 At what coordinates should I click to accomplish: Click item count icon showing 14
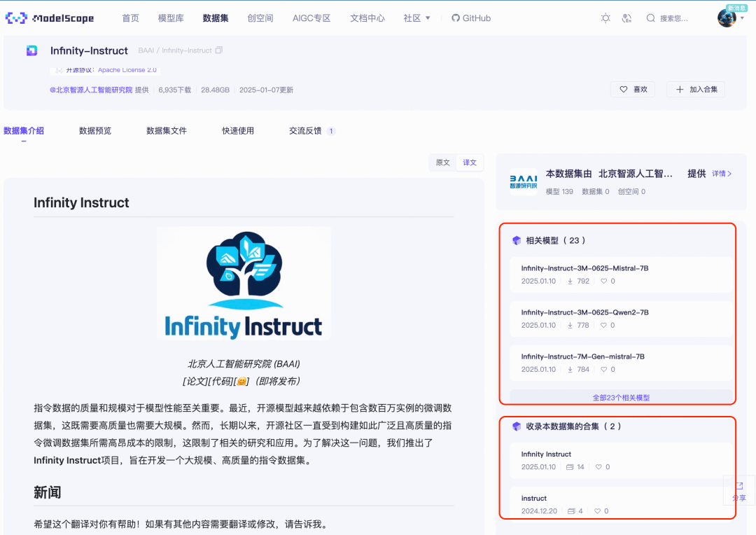(x=570, y=467)
